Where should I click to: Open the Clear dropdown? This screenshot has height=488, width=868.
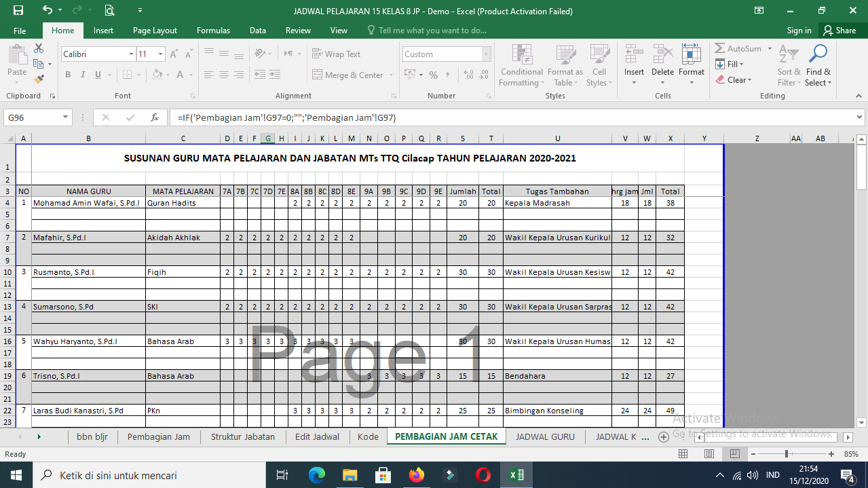[734, 79]
